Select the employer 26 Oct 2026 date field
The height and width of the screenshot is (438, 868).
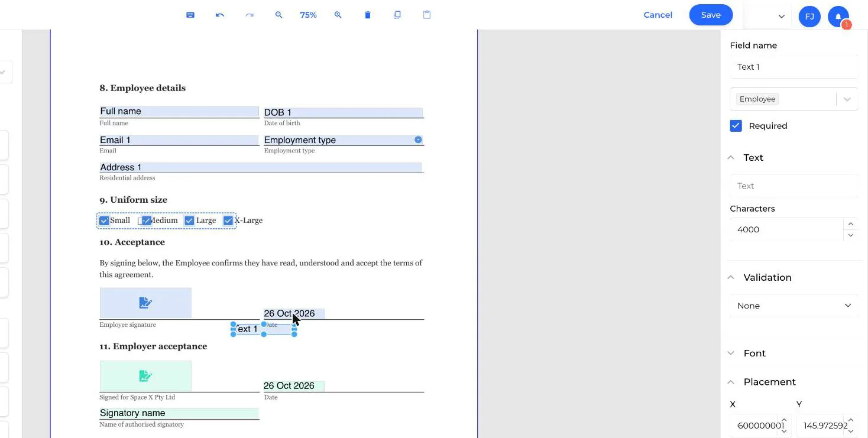click(294, 385)
